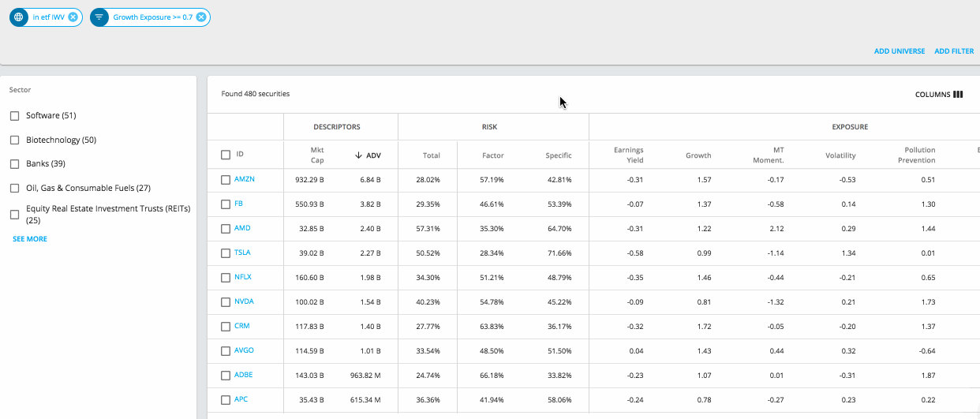The width and height of the screenshot is (980, 419).
Task: Open the CRM security link
Action: pyautogui.click(x=242, y=326)
